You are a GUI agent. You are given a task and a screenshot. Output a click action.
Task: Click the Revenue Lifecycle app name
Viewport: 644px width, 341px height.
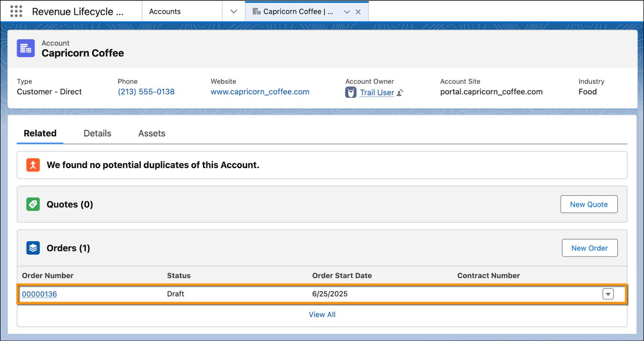click(x=78, y=12)
